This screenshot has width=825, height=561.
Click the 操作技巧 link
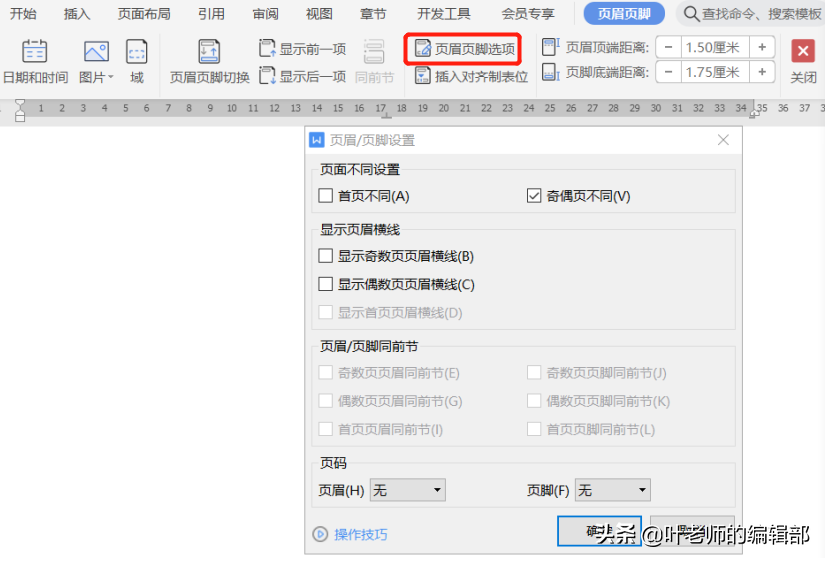coord(361,535)
